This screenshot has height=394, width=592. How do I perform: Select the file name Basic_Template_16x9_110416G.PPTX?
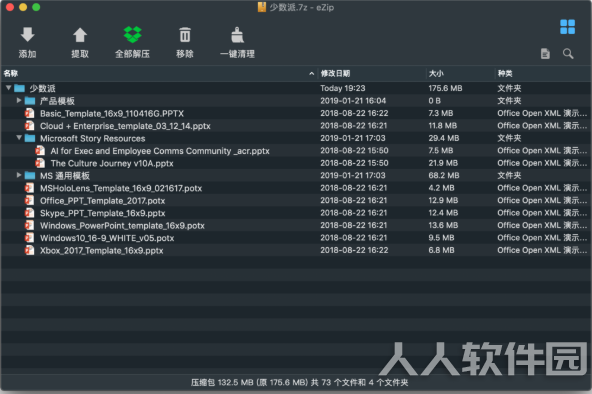point(112,114)
